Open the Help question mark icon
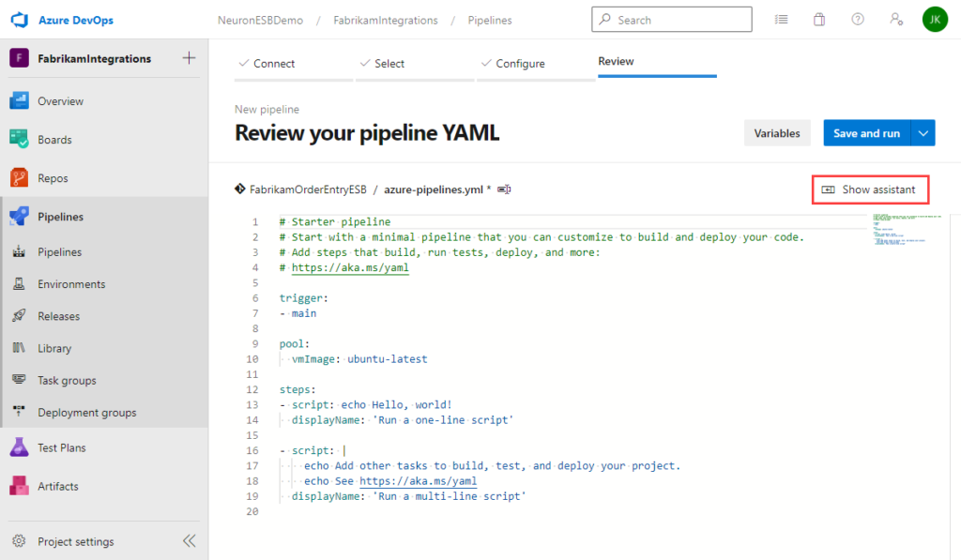 pos(857,18)
